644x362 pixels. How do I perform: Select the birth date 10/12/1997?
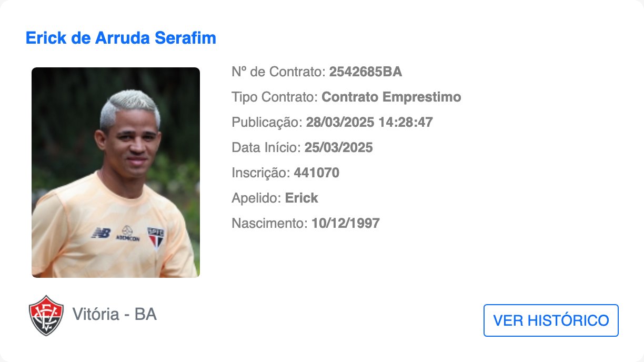(x=346, y=224)
